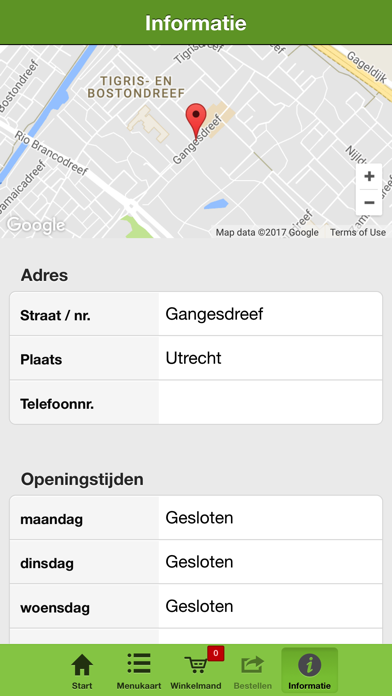Click the Tigris- en Bostondreef map label
The height and width of the screenshot is (696, 392).
pyautogui.click(x=136, y=87)
